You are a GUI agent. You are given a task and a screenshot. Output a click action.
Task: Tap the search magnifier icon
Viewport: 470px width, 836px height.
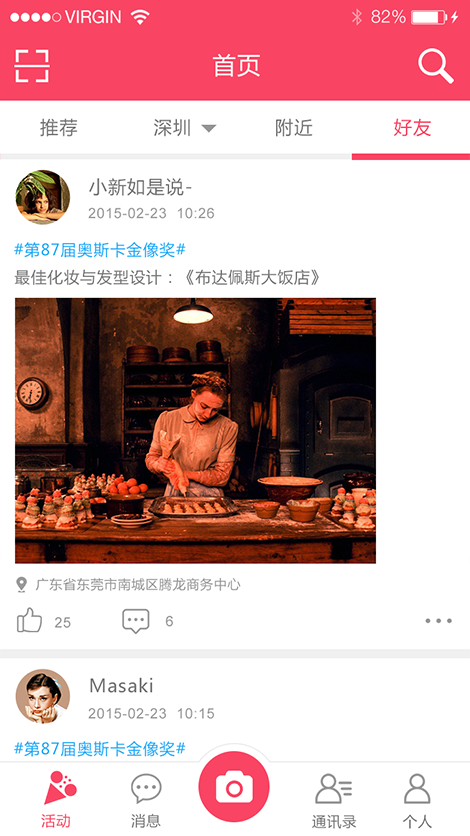click(435, 66)
